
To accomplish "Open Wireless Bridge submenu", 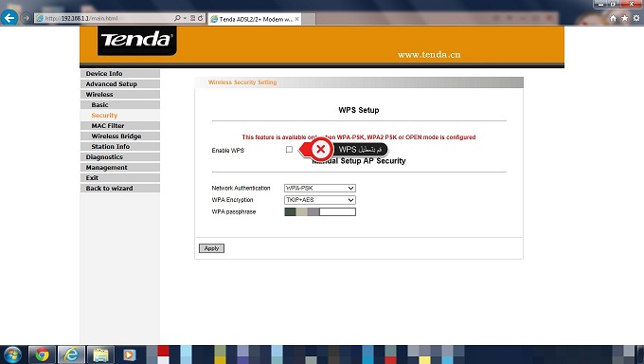I will coord(120,136).
